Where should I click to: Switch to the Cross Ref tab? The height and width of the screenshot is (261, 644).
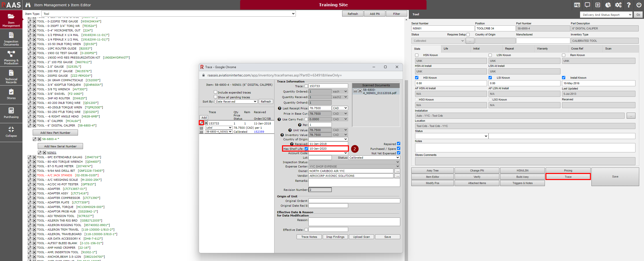pos(577,49)
